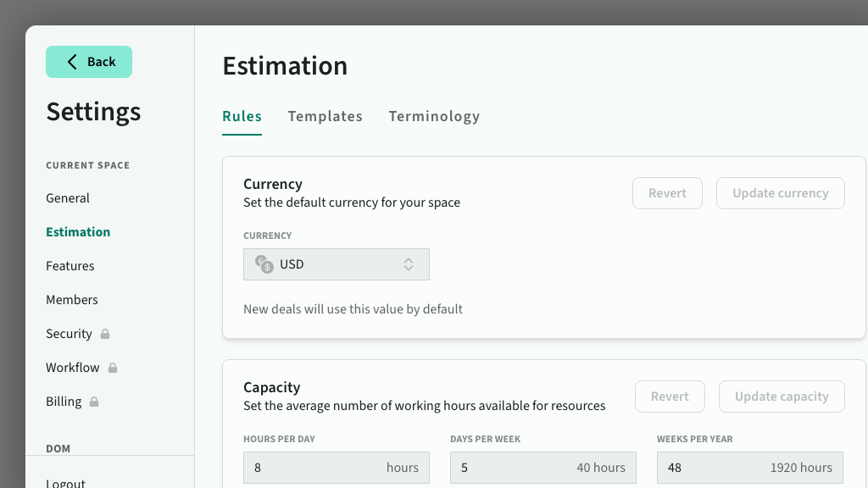
Task: Click the Estimation page heading
Action: tap(285, 66)
